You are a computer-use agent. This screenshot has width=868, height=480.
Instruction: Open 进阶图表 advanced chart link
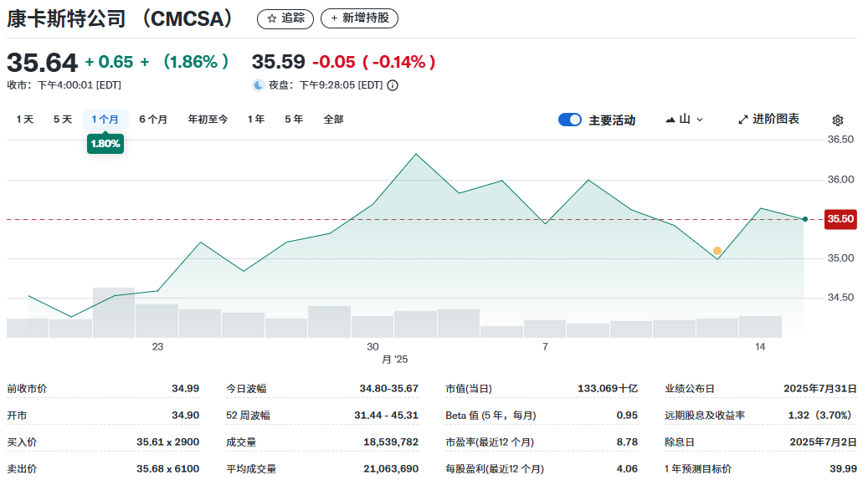point(769,120)
